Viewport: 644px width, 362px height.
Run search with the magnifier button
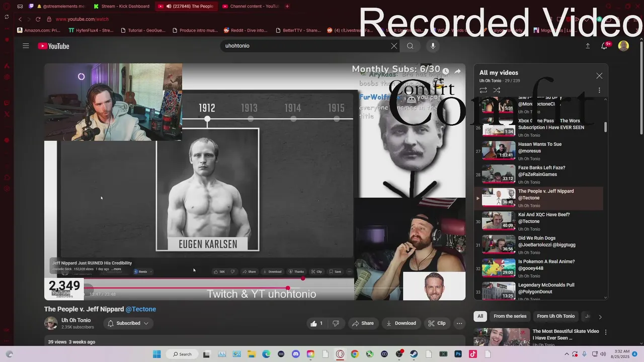pyautogui.click(x=410, y=46)
